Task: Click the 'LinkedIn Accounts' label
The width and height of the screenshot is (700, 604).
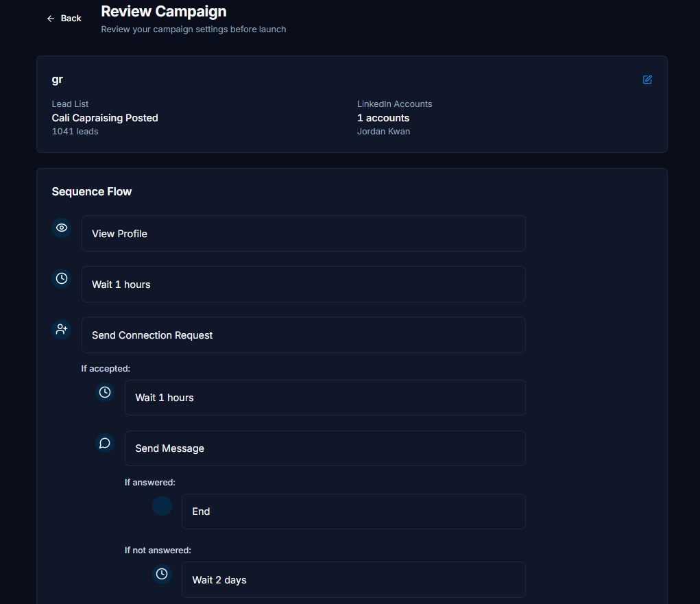Action: (395, 104)
